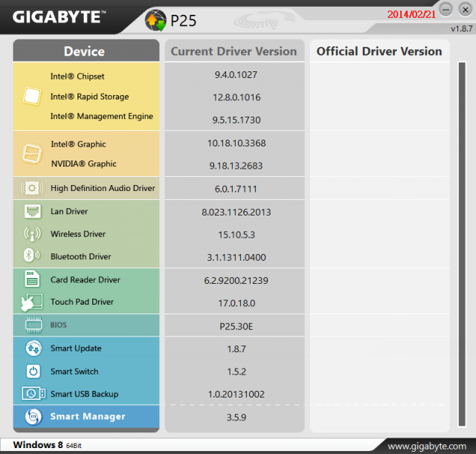Click the v1.8.7 version label

pyautogui.click(x=461, y=29)
